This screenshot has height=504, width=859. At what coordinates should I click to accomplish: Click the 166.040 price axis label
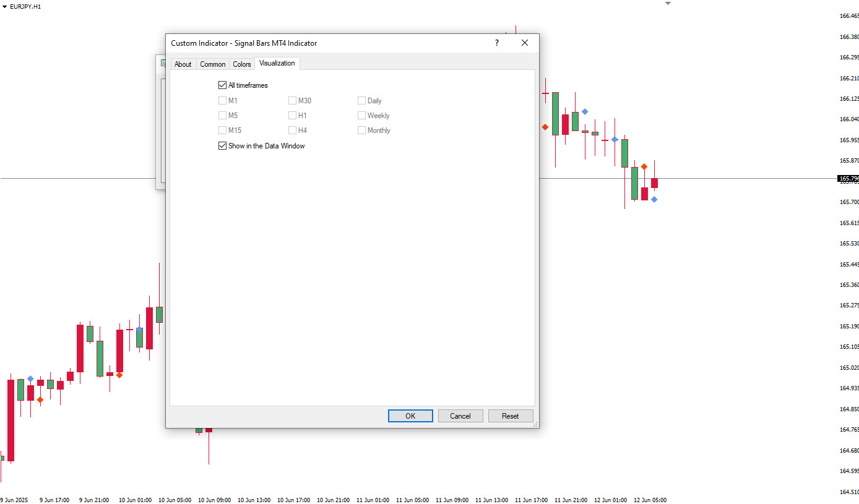[849, 119]
